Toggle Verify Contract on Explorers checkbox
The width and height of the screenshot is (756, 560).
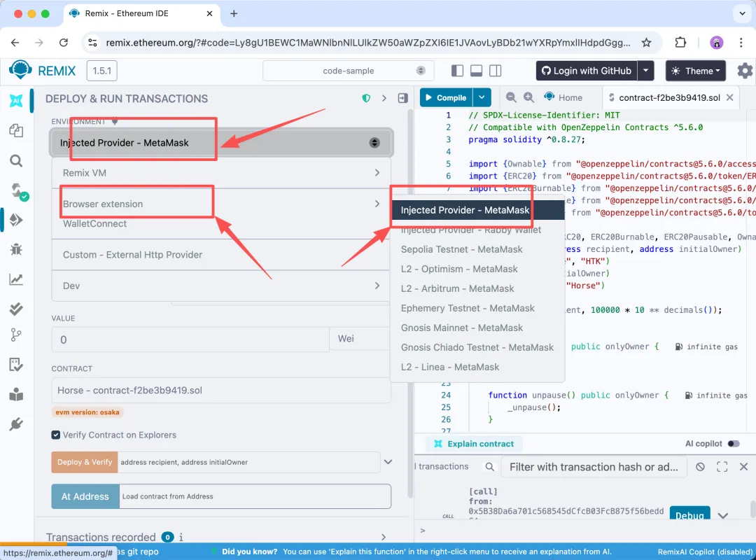pos(56,435)
